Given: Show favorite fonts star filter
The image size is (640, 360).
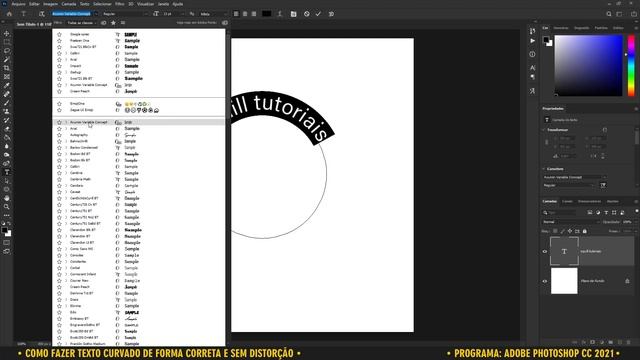Looking at the screenshot, I should [x=113, y=23].
